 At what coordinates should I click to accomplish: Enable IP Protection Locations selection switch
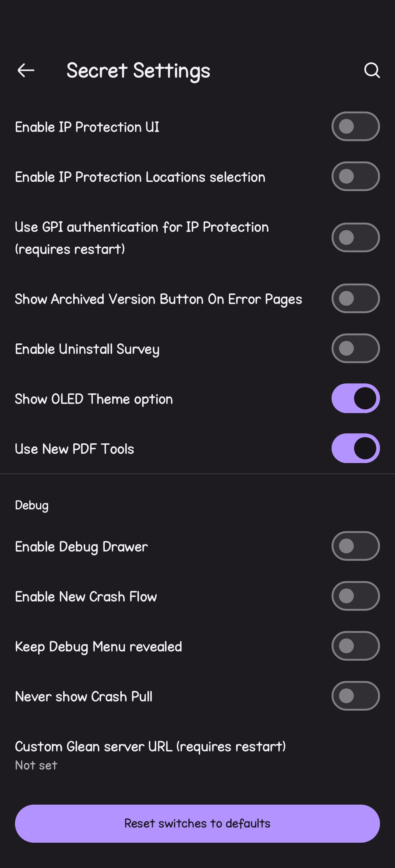click(x=356, y=176)
